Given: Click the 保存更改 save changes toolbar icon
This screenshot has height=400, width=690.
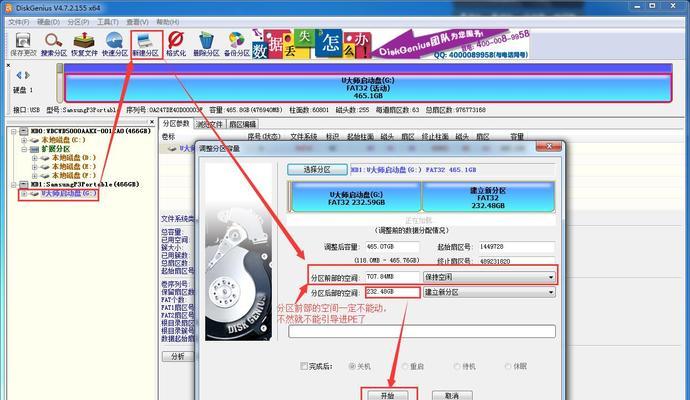Looking at the screenshot, I should click(23, 44).
